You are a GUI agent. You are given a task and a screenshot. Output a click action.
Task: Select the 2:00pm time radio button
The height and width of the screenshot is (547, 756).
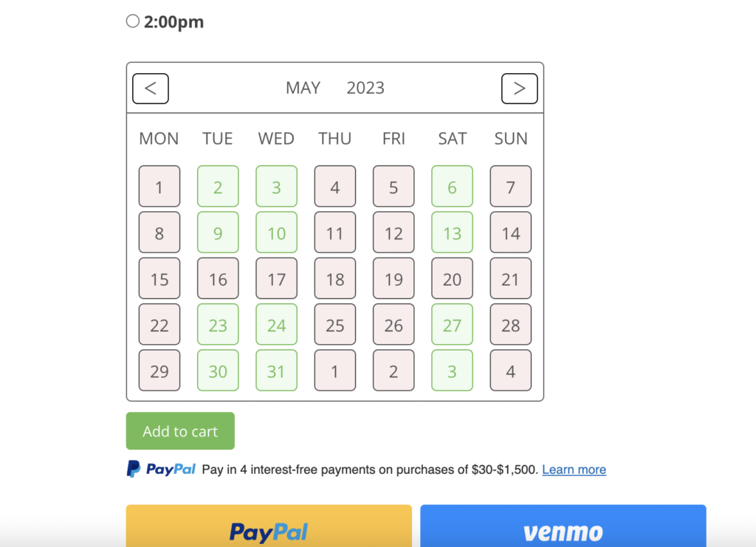click(x=133, y=21)
